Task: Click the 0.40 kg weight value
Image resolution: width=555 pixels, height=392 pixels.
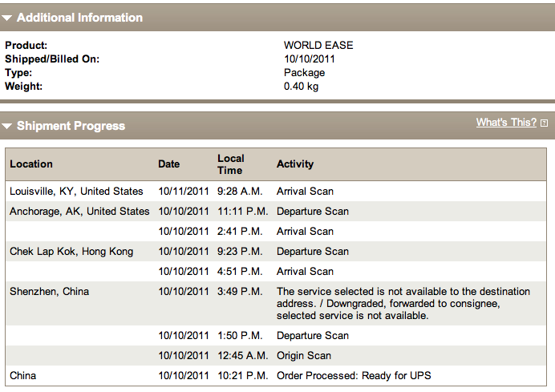Action: pyautogui.click(x=301, y=87)
